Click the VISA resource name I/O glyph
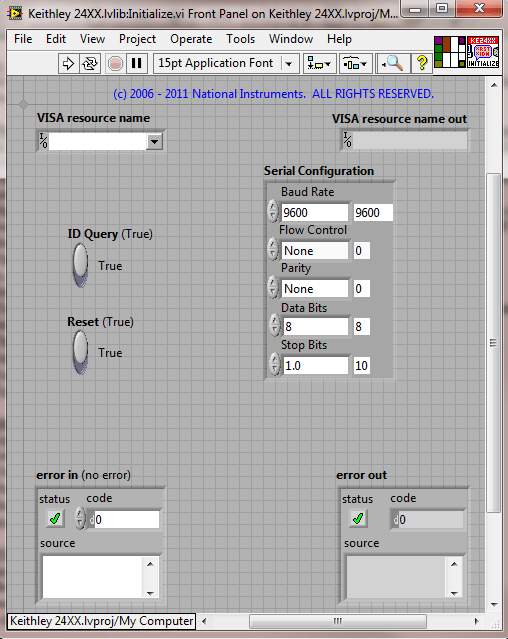This screenshot has height=639, width=508. (x=43, y=141)
